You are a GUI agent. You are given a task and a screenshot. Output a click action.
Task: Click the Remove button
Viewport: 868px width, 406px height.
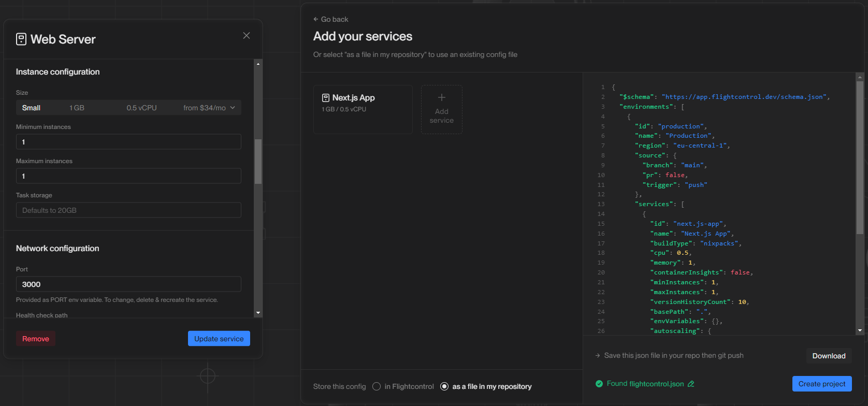pos(36,339)
